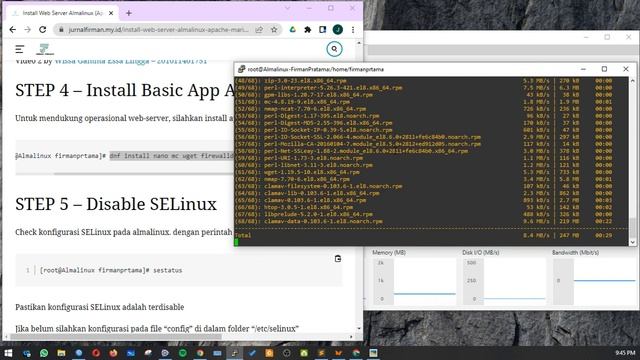Image resolution: width=640 pixels, height=360 pixels.
Task: Open the Chrome side panel icon
Action: pos(322,30)
